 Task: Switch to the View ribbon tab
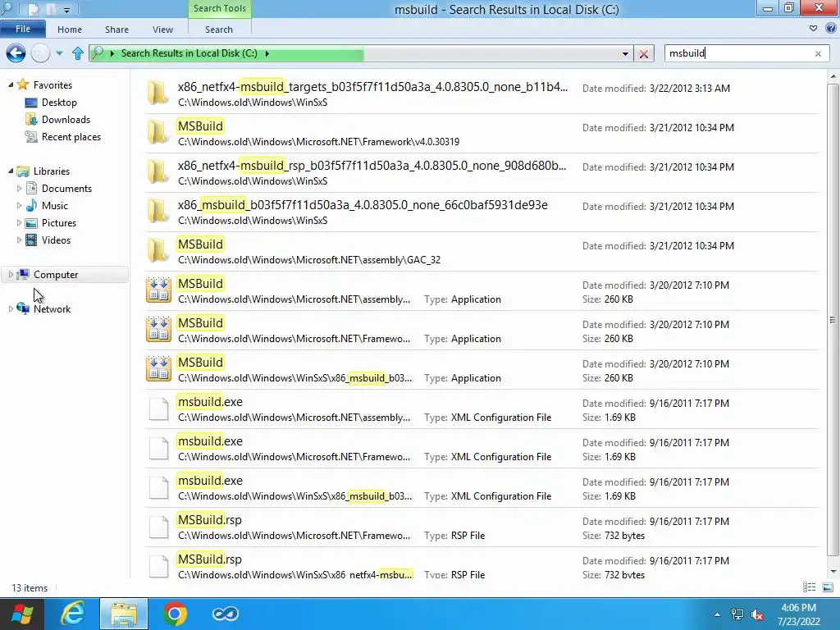(x=162, y=30)
